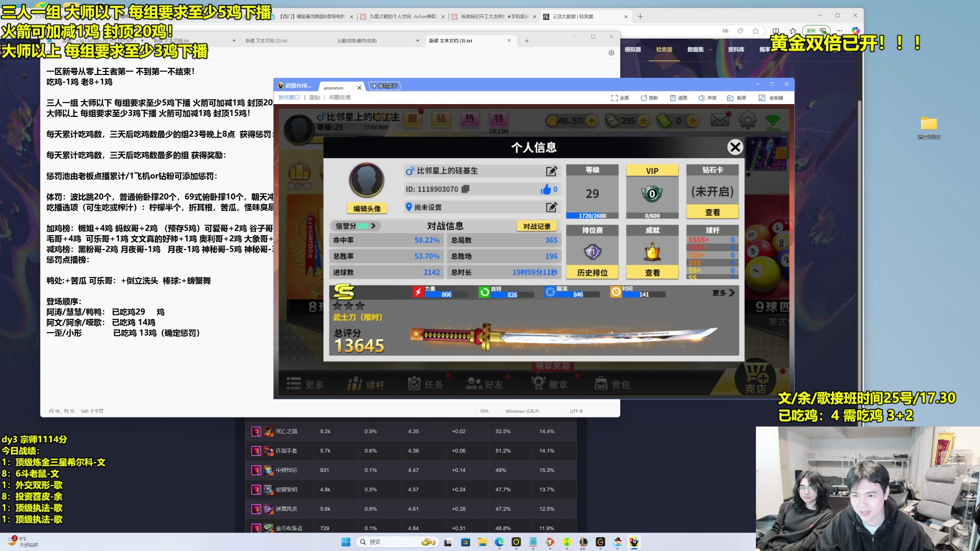Viewport: 980px width, 551px height.
Task: Open Copilot icon in browser
Action: pyautogui.click(x=855, y=31)
